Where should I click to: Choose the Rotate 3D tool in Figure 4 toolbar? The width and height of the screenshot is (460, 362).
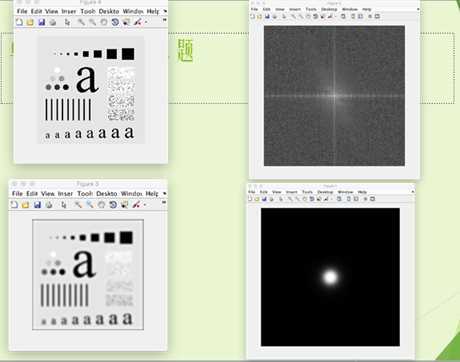pos(115,22)
